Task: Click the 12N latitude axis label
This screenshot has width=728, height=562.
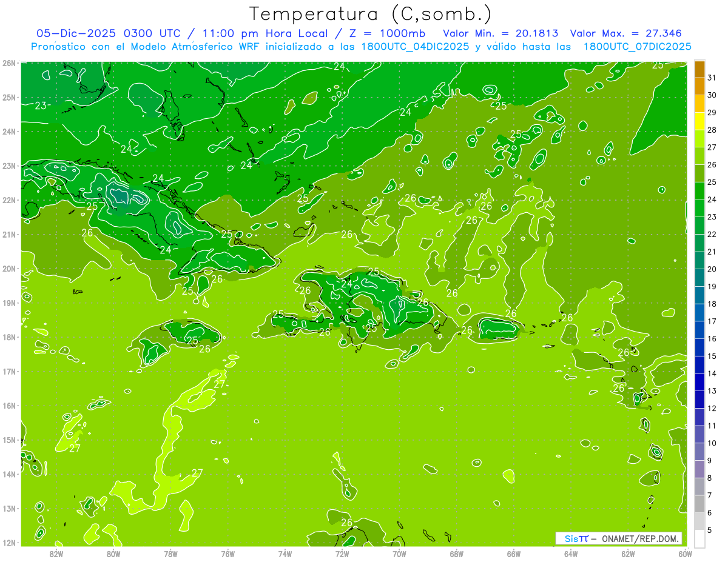Action: 8,543
